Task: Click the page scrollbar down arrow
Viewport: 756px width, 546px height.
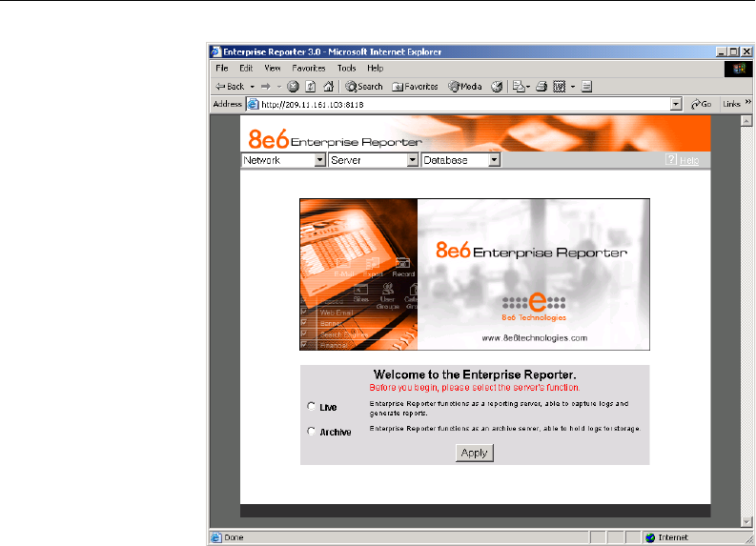Action: 746,522
